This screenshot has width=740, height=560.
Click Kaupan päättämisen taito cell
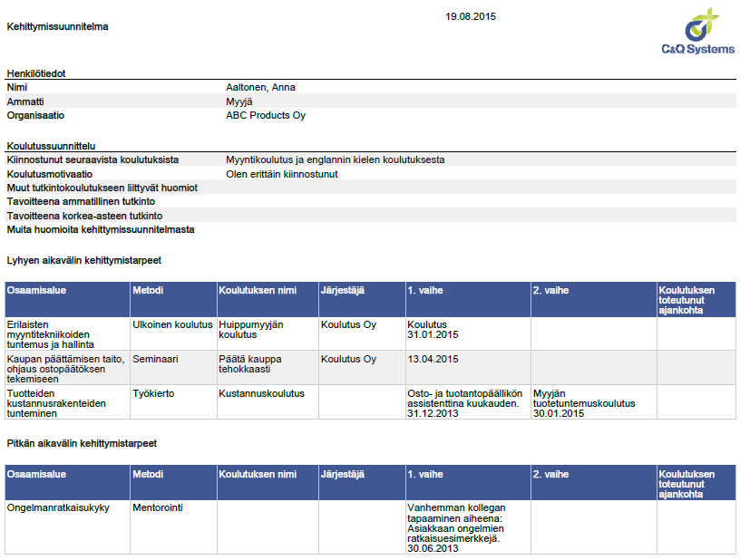click(x=66, y=369)
